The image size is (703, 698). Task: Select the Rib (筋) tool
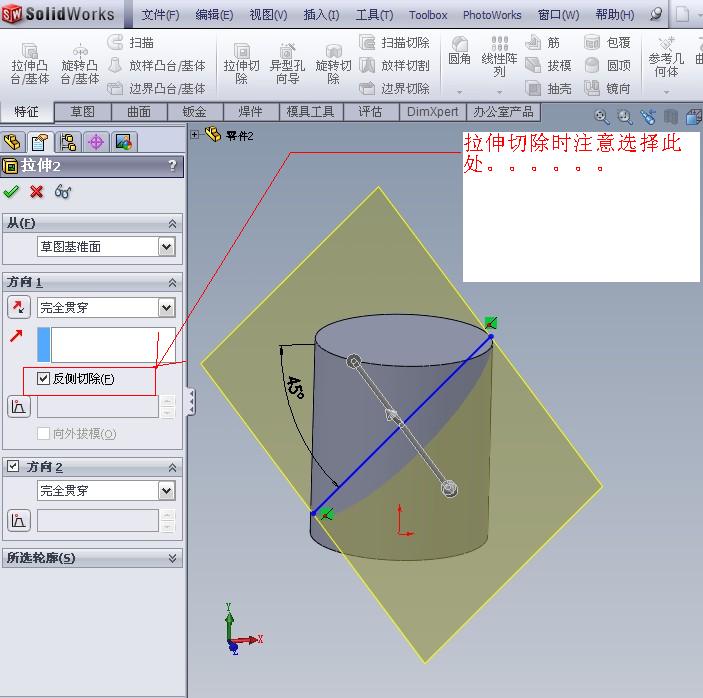point(542,43)
